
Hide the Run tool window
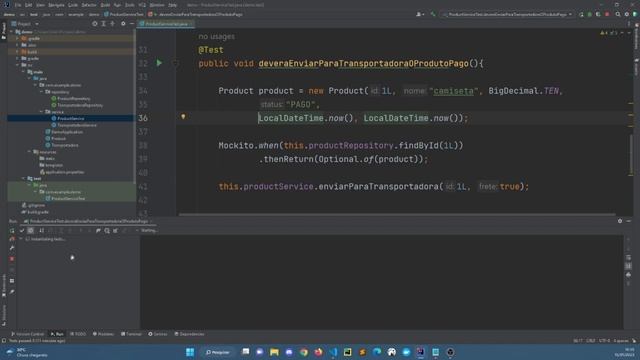point(629,221)
